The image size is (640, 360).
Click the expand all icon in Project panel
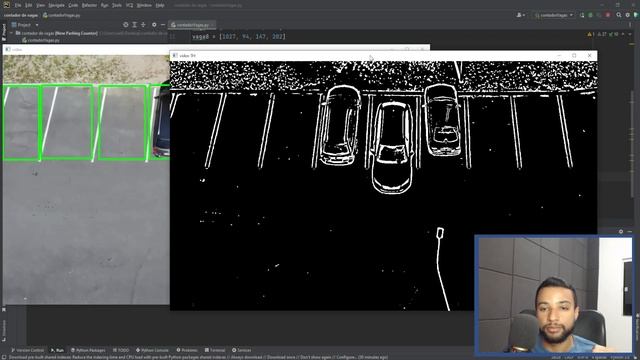point(134,25)
